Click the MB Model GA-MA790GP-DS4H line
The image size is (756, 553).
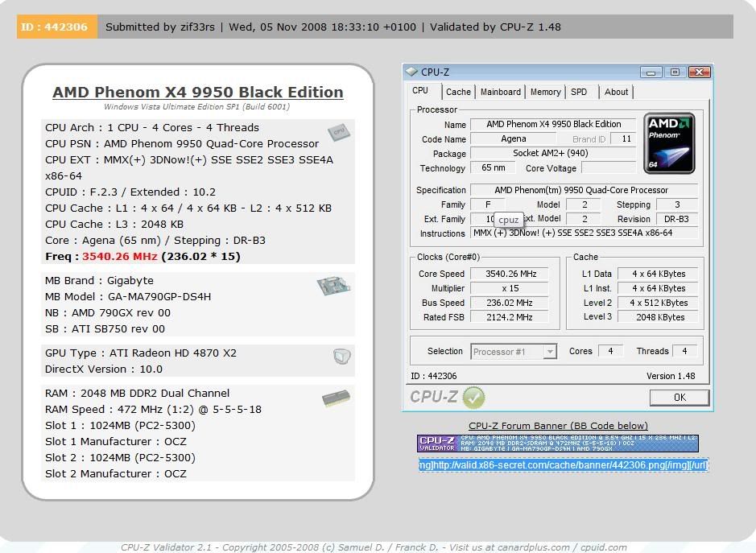pyautogui.click(x=128, y=296)
